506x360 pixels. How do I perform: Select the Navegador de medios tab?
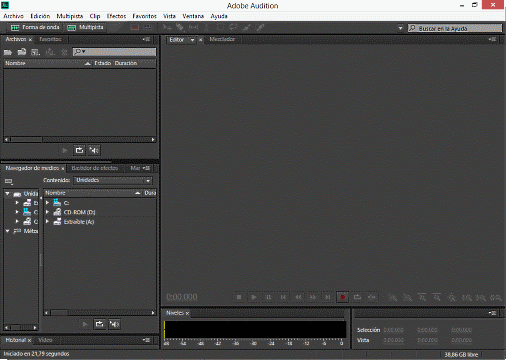click(32, 168)
